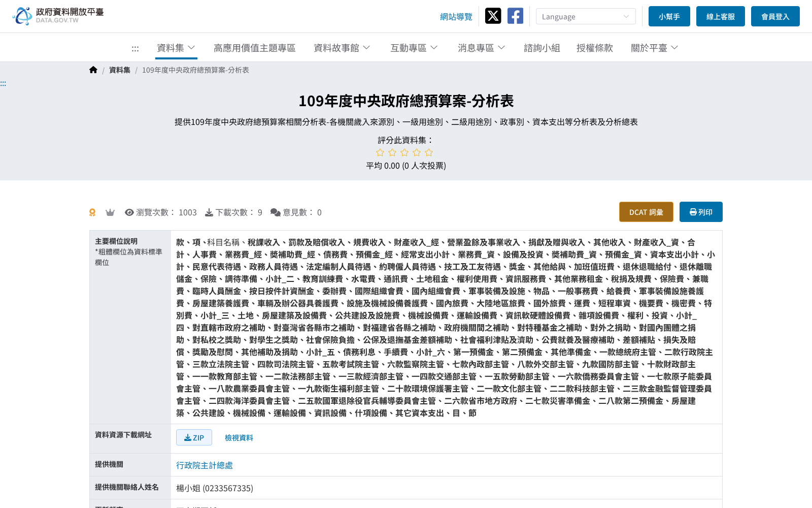This screenshot has width=812, height=508.
Task: Open 高應用價值主題專區 menu item
Action: pos(254,48)
